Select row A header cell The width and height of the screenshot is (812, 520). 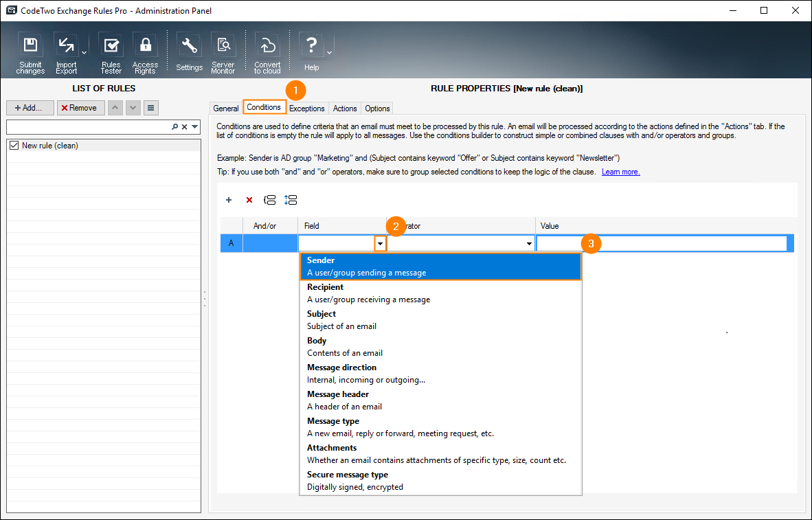click(232, 243)
